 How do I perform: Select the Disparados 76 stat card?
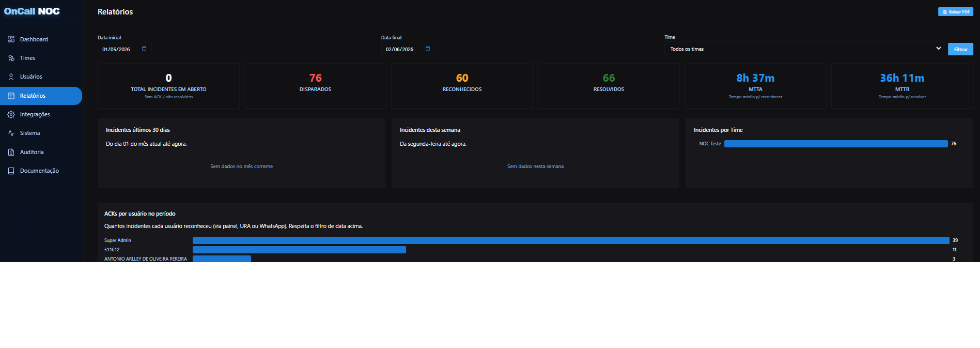tap(315, 86)
